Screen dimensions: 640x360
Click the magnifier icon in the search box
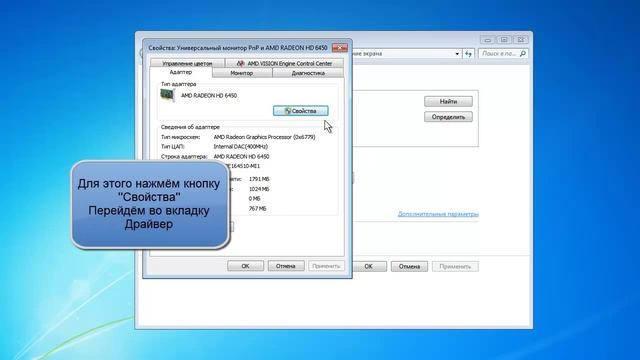click(522, 53)
